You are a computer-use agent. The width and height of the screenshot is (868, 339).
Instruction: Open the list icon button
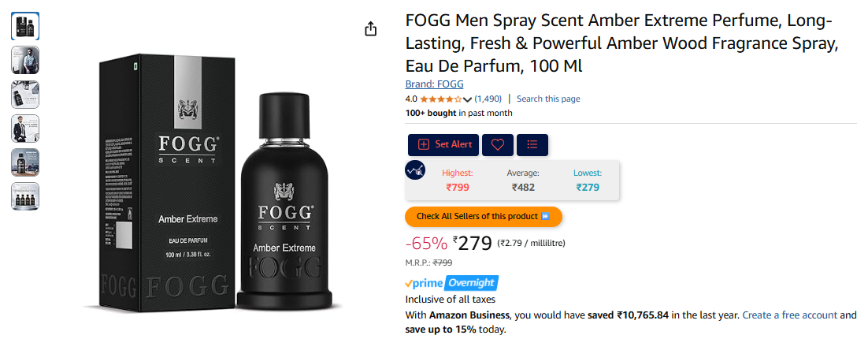(532, 144)
